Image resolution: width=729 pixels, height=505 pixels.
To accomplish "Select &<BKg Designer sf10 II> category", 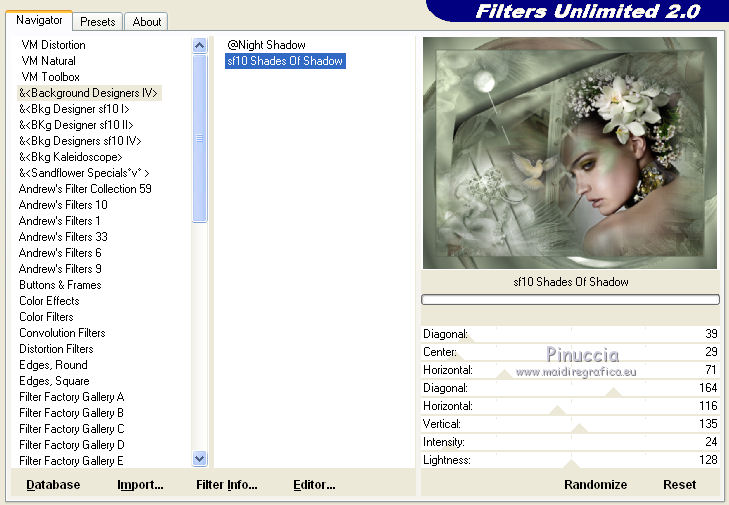I will (76, 125).
